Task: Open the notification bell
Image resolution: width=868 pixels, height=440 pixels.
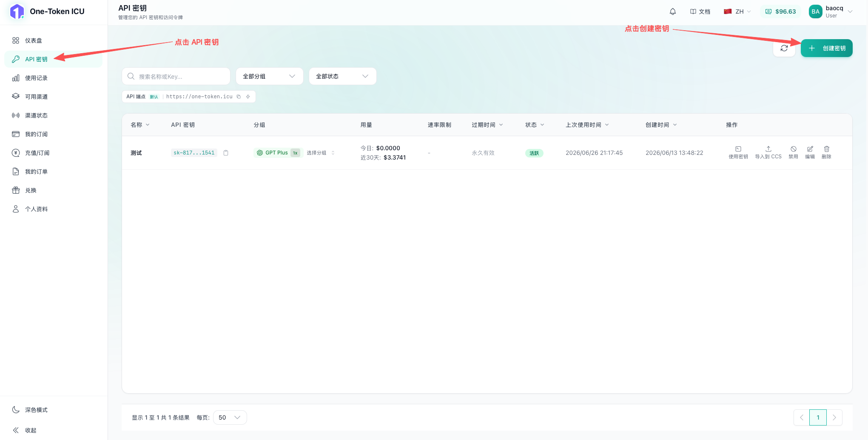Action: coord(673,11)
